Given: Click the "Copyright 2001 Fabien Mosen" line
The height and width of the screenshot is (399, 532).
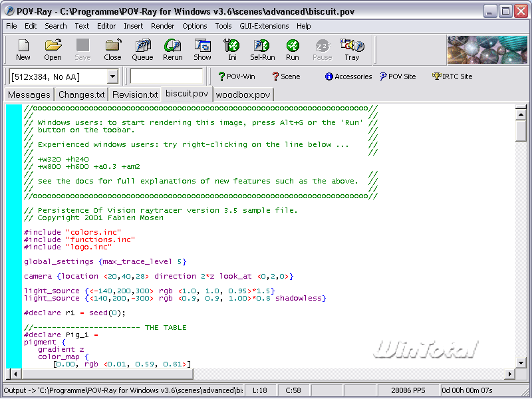Looking at the screenshot, I should point(94,218).
